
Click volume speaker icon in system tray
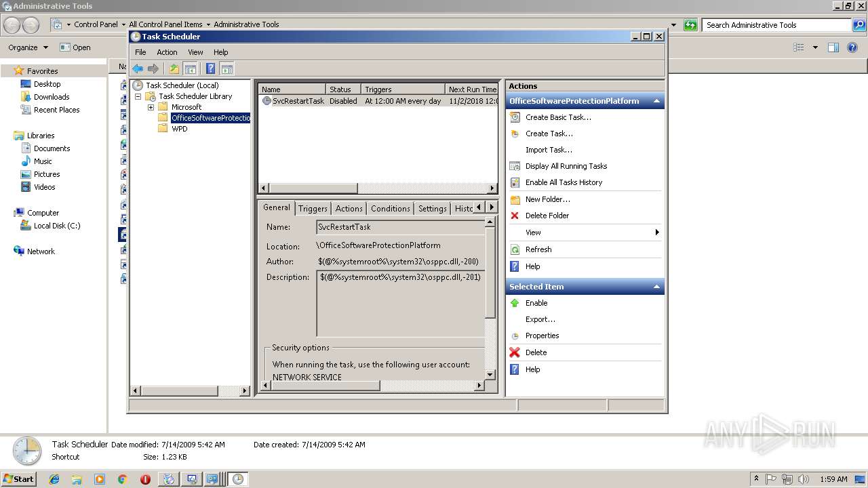[803, 479]
